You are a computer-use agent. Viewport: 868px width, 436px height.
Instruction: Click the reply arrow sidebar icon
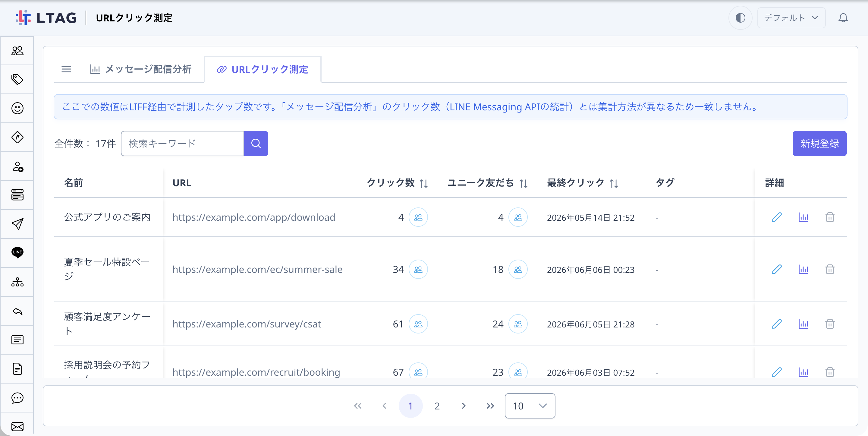click(17, 311)
